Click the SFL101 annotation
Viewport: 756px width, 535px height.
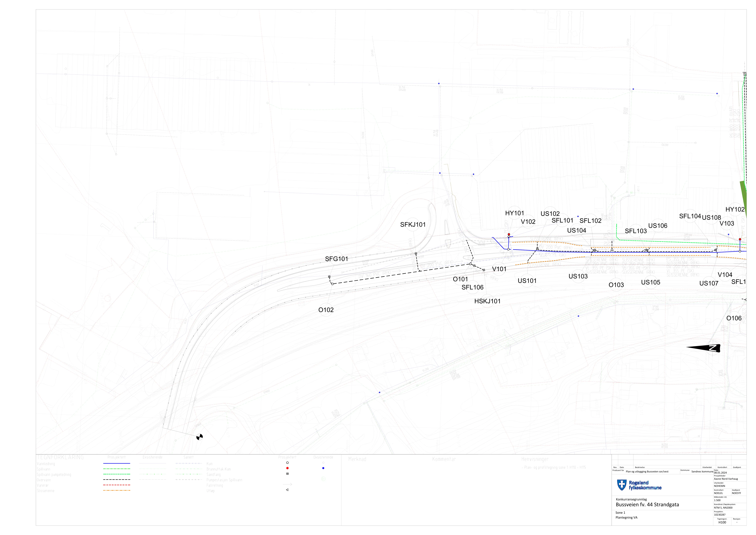point(562,220)
